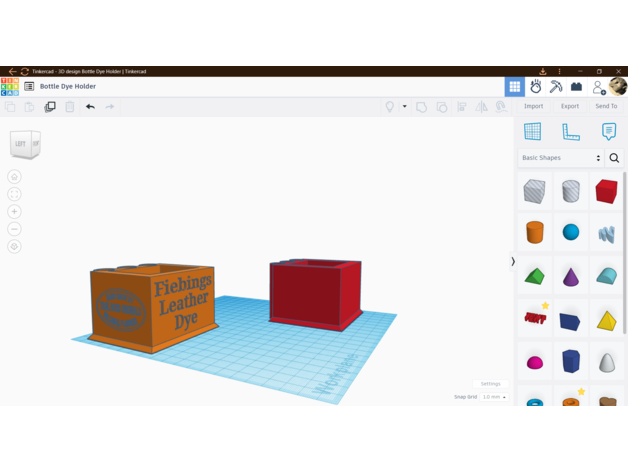Image resolution: width=628 pixels, height=472 pixels.
Task: Click the Home view icon
Action: (x=14, y=177)
